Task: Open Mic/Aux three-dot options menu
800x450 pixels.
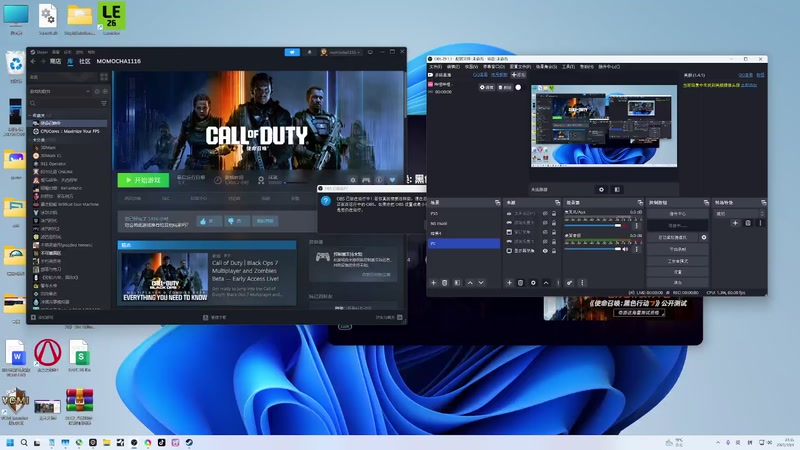Action: click(636, 226)
